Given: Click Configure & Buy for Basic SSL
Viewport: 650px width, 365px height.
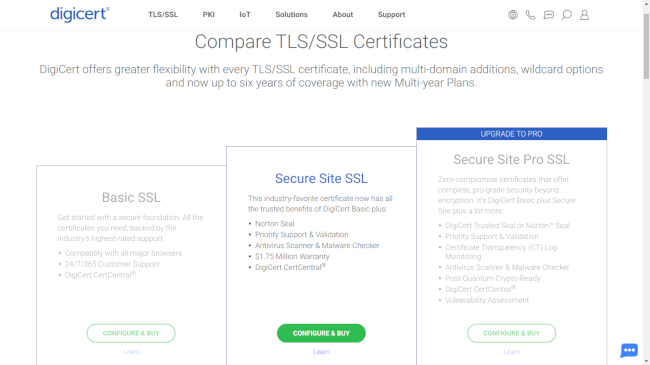Looking at the screenshot, I should point(131,333).
